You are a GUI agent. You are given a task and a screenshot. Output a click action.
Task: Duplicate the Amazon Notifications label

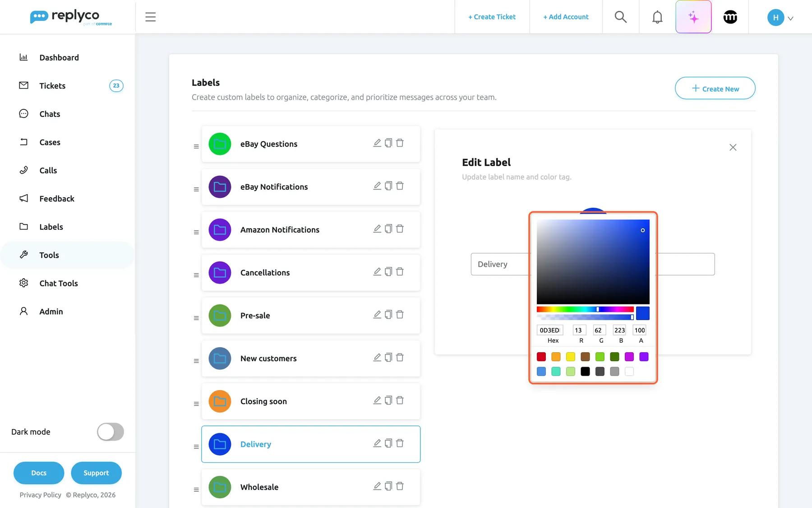(x=388, y=229)
